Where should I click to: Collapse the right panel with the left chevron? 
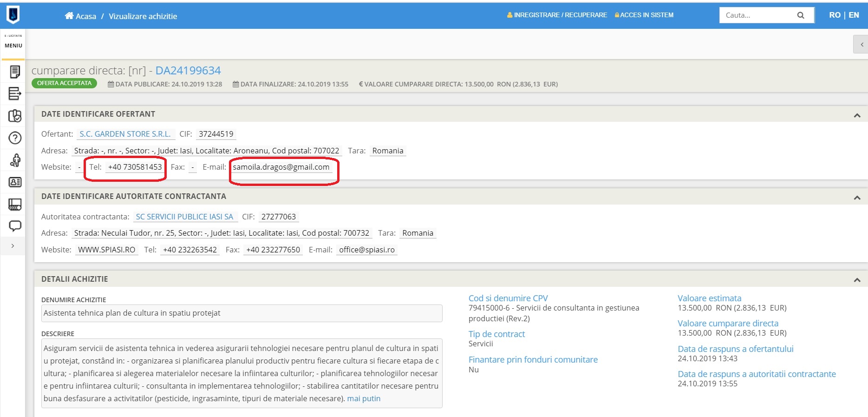[862, 45]
